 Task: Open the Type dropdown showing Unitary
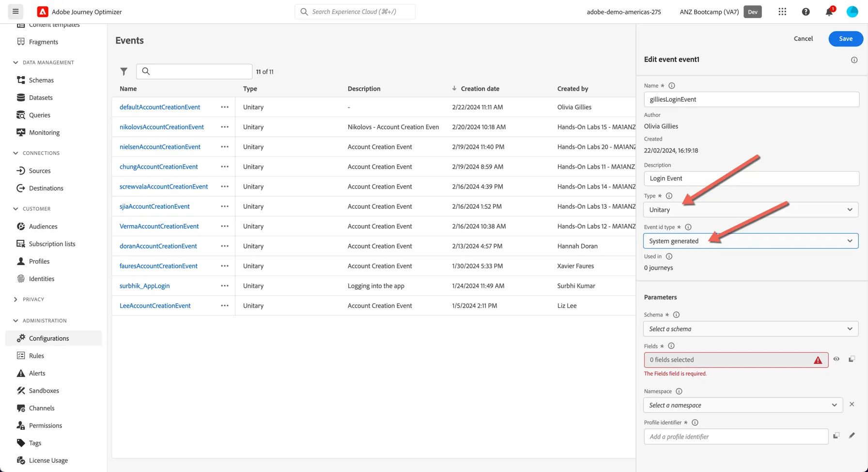coord(751,210)
